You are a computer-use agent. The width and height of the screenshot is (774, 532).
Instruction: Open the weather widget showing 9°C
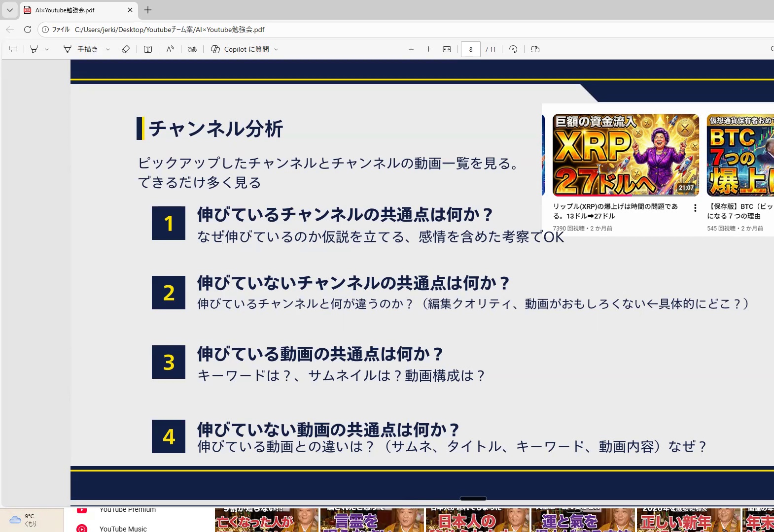pyautogui.click(x=32, y=520)
